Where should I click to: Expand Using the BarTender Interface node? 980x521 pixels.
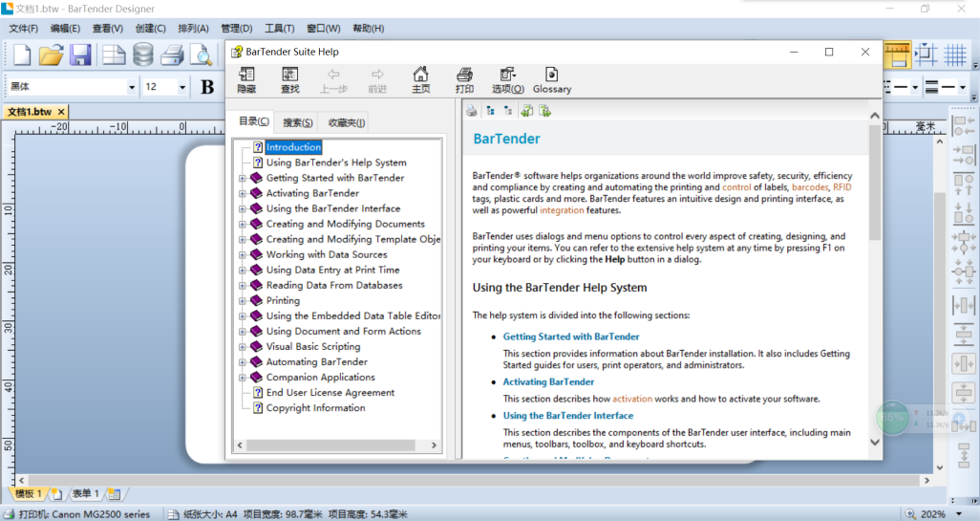click(x=243, y=209)
